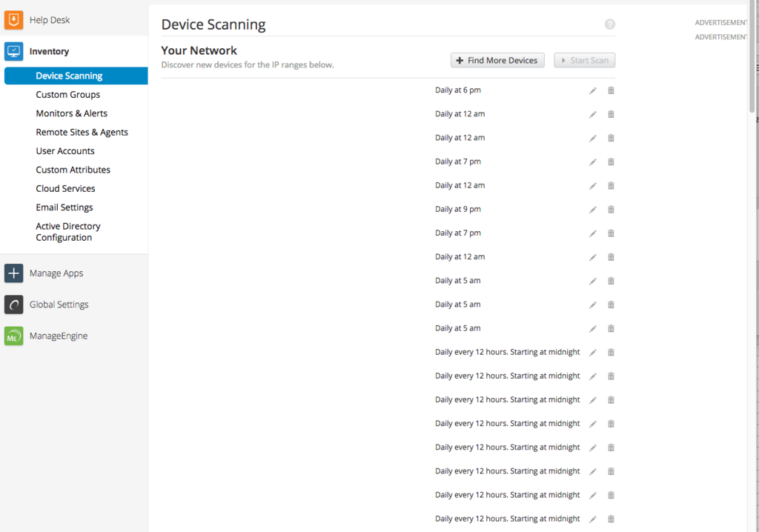Edit the Daily at 7 pm scan schedule
Viewport: 759px width, 532px height.
592,161
